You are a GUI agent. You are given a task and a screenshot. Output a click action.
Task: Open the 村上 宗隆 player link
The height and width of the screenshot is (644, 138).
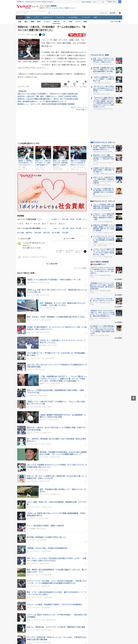tap(20, 232)
